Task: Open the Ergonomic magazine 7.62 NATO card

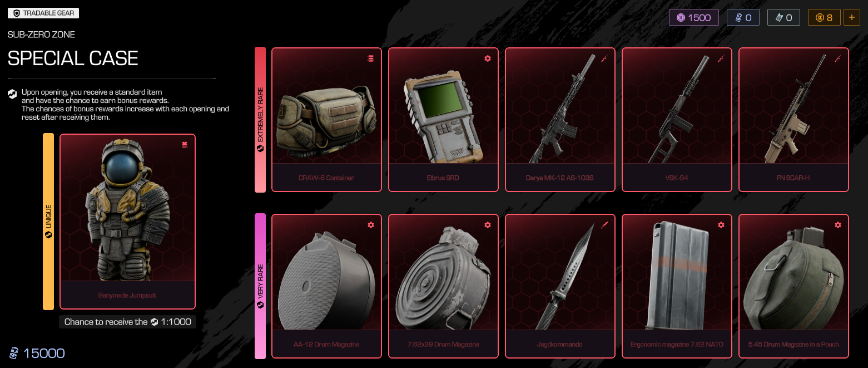Action: (677, 286)
